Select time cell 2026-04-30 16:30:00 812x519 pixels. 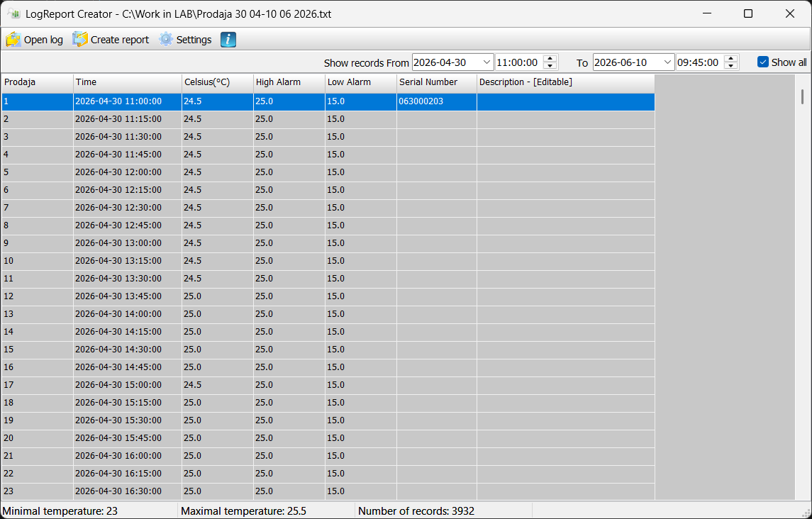[128, 491]
